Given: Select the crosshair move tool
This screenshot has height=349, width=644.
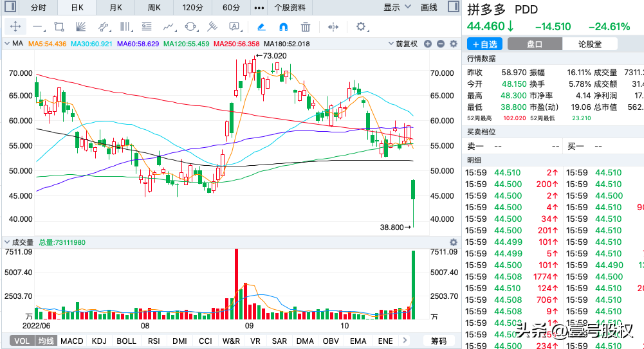Looking at the screenshot, I should (x=15, y=27).
